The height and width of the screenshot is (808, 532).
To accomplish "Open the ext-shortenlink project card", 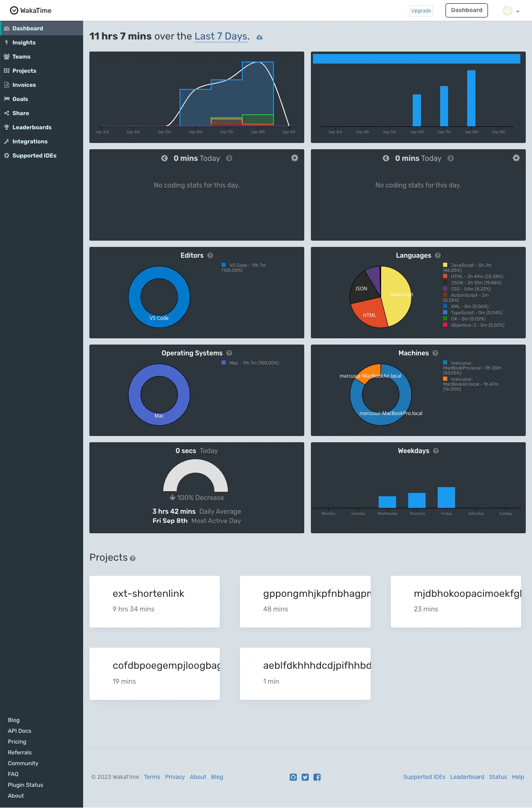I will (x=155, y=601).
